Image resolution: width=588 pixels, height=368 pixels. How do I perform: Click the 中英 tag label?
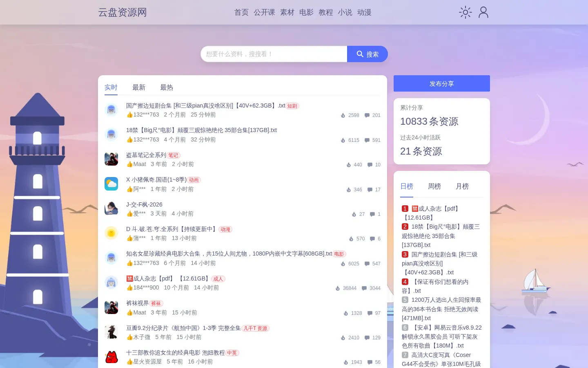click(x=232, y=353)
